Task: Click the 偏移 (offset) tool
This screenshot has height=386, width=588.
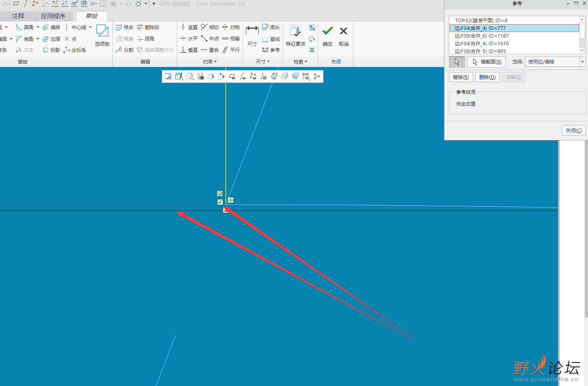Action: pyautogui.click(x=51, y=27)
